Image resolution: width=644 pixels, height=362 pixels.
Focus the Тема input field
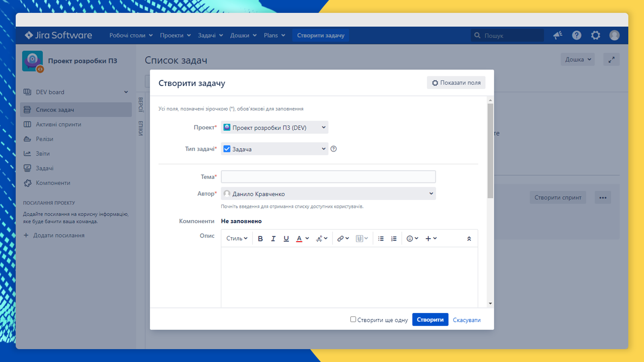tap(328, 177)
